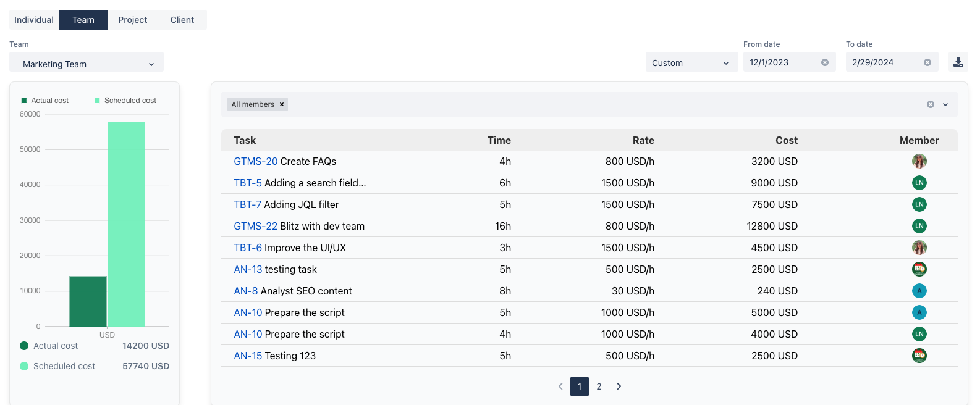
Task: Open the Marketing Team dropdown
Action: (87, 64)
